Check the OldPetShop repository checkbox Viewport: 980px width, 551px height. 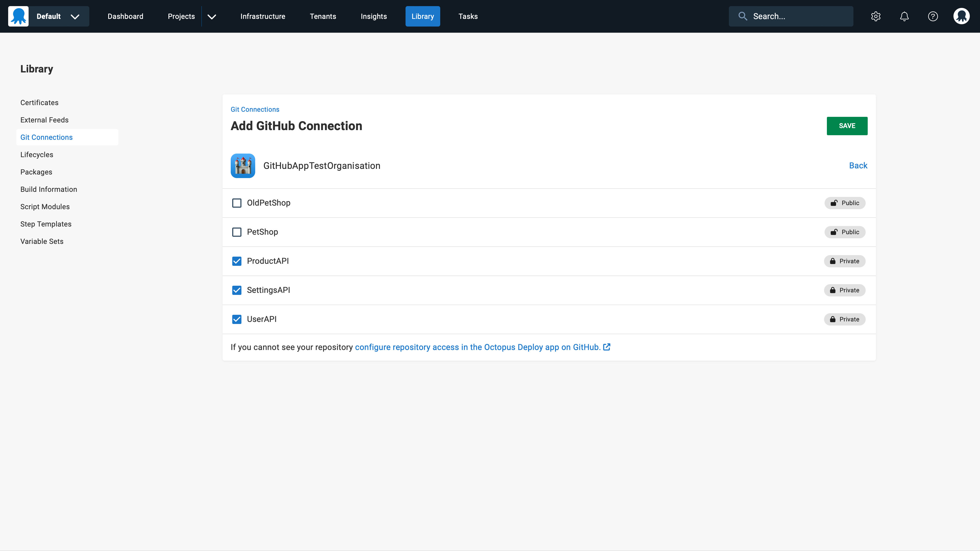tap(237, 203)
